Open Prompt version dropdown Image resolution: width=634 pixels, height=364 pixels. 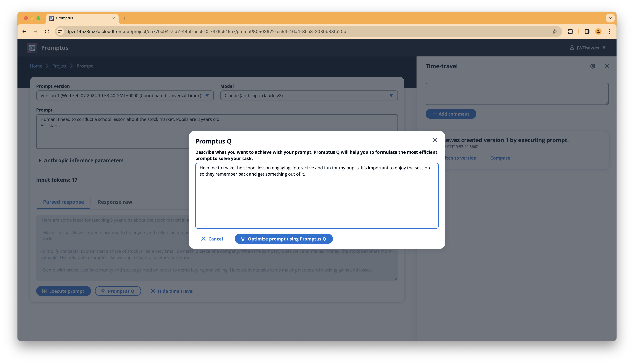[x=125, y=95]
